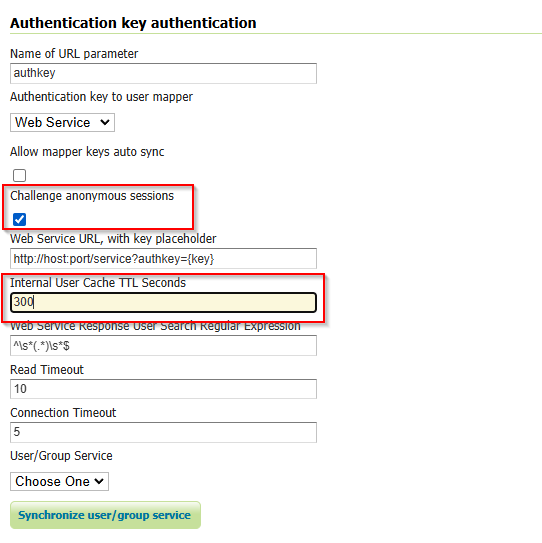Select the Read Timeout input box

(x=163, y=389)
